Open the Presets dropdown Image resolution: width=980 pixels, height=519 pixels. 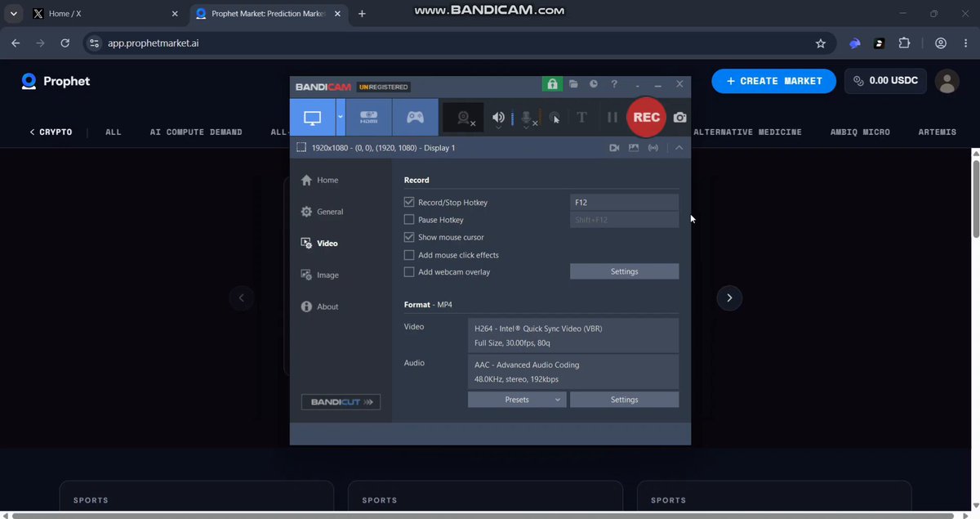pos(517,400)
